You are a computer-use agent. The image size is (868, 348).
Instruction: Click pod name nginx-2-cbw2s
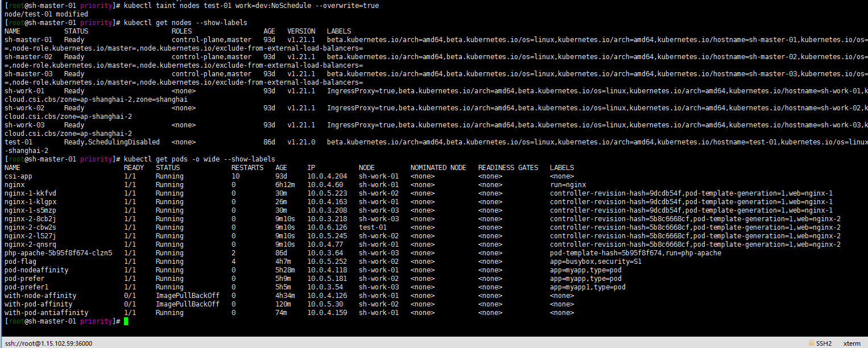tap(30, 227)
